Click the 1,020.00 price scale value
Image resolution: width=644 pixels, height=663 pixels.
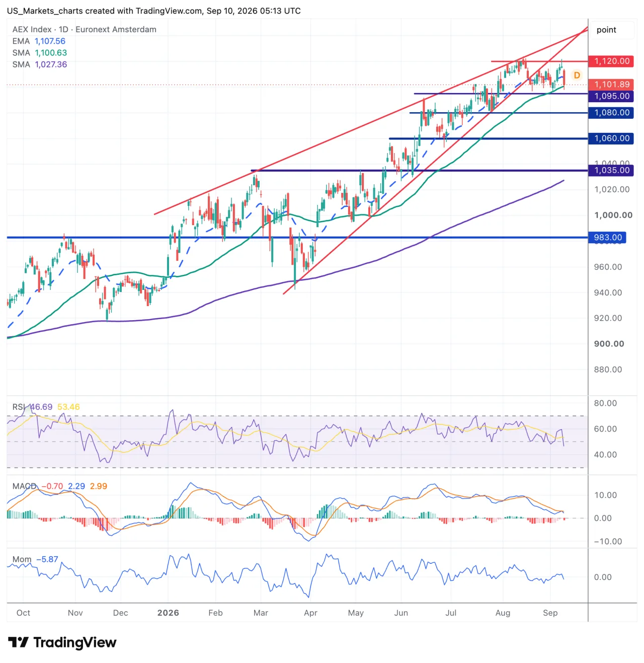pyautogui.click(x=612, y=189)
